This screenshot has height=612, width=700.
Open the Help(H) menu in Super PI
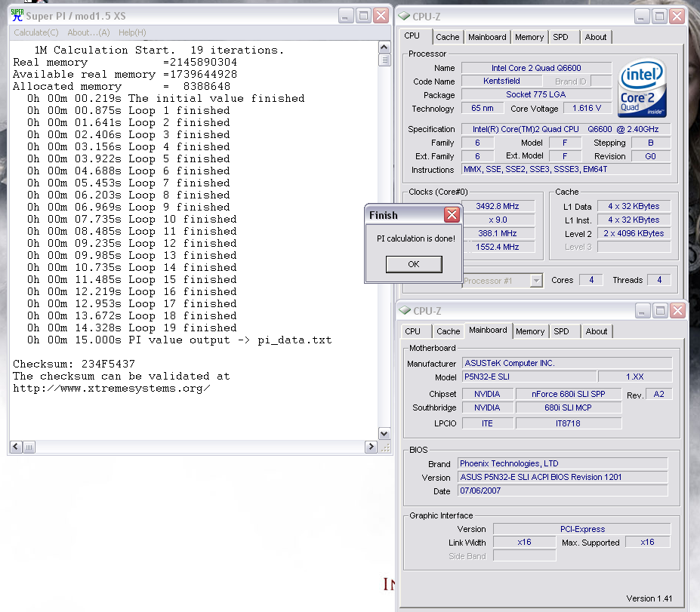tap(132, 32)
